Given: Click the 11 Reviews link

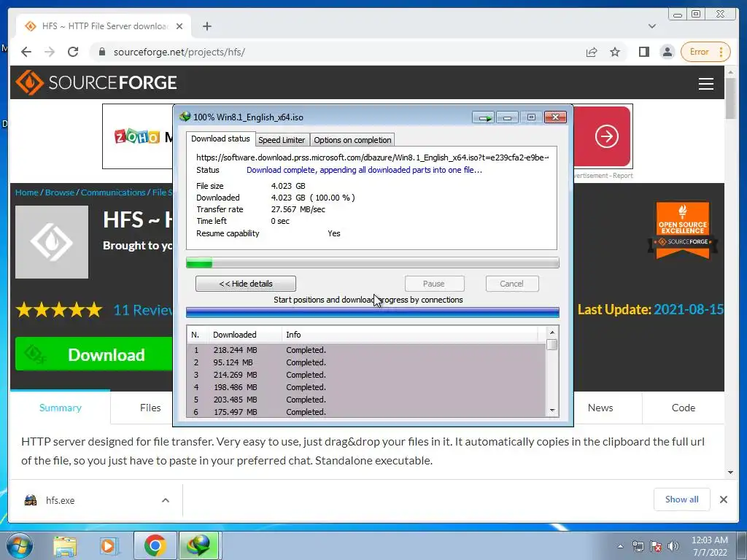Looking at the screenshot, I should click(143, 310).
